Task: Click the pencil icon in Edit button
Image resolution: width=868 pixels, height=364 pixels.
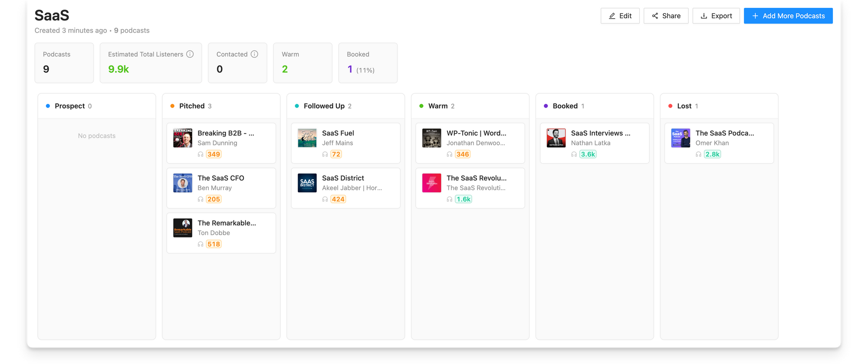Action: (612, 16)
